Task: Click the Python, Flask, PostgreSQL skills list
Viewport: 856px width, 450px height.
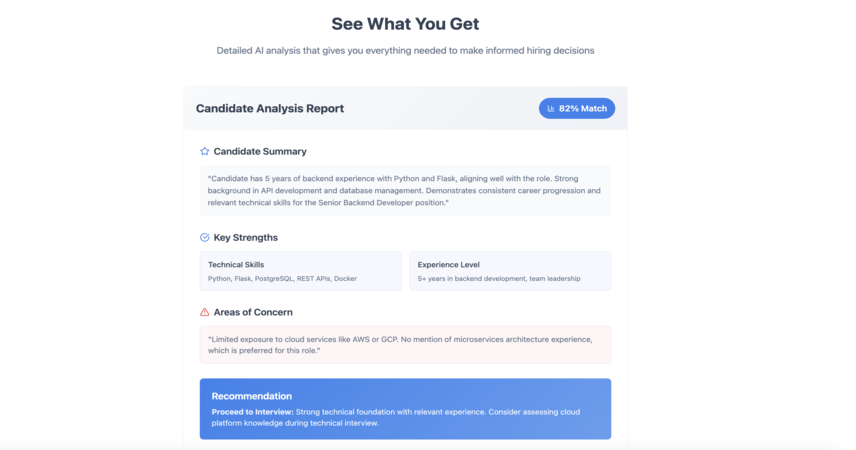Action: tap(282, 279)
